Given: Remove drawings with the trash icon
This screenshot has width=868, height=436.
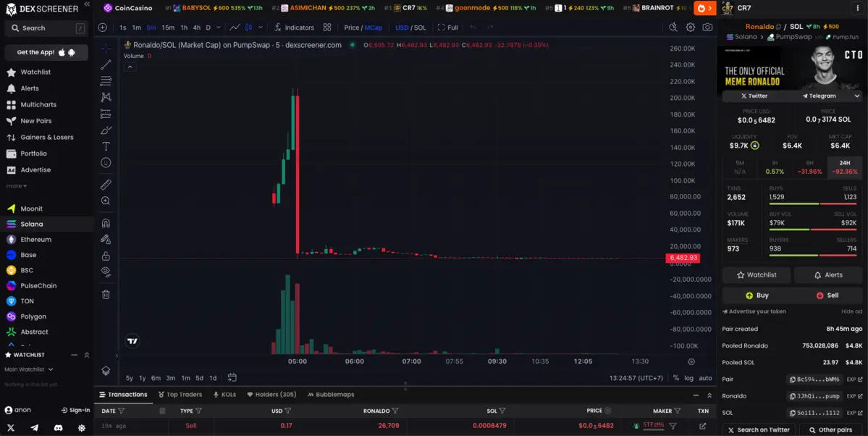Looking at the screenshot, I should (x=106, y=295).
